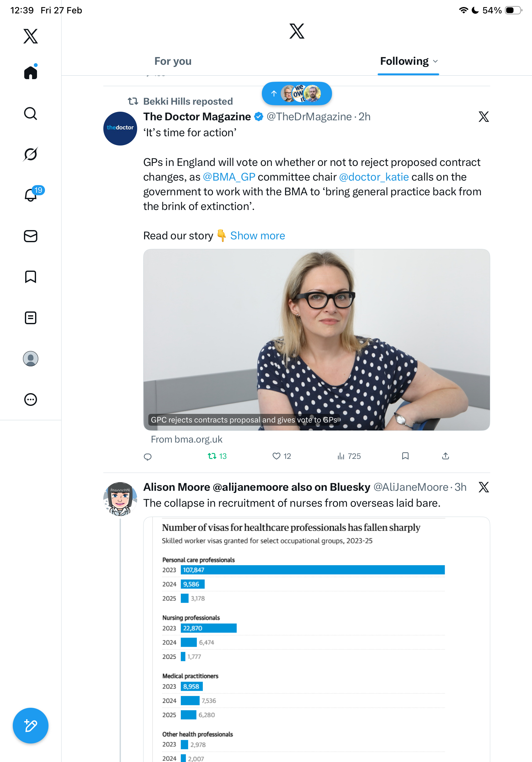Open the @doctor_katie mention link
Viewport: 532px width, 762px height.
pyautogui.click(x=374, y=177)
